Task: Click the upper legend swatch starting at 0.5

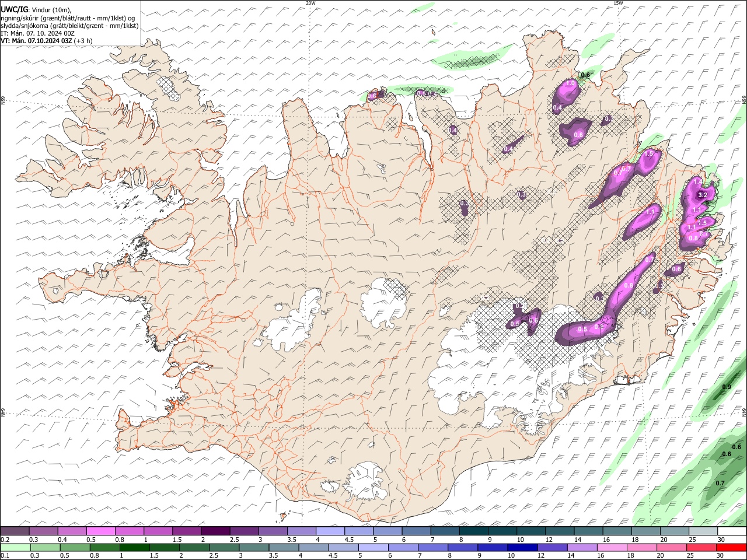Action: 101,531
